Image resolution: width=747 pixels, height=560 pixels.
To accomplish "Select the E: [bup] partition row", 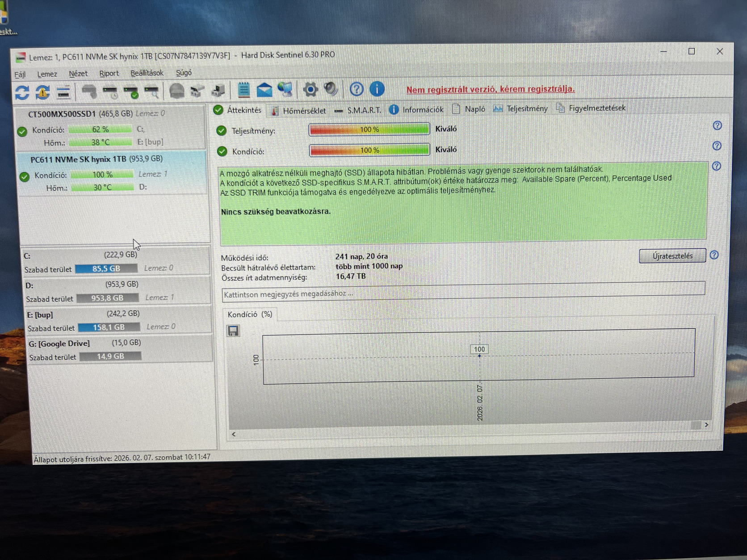I will point(119,320).
